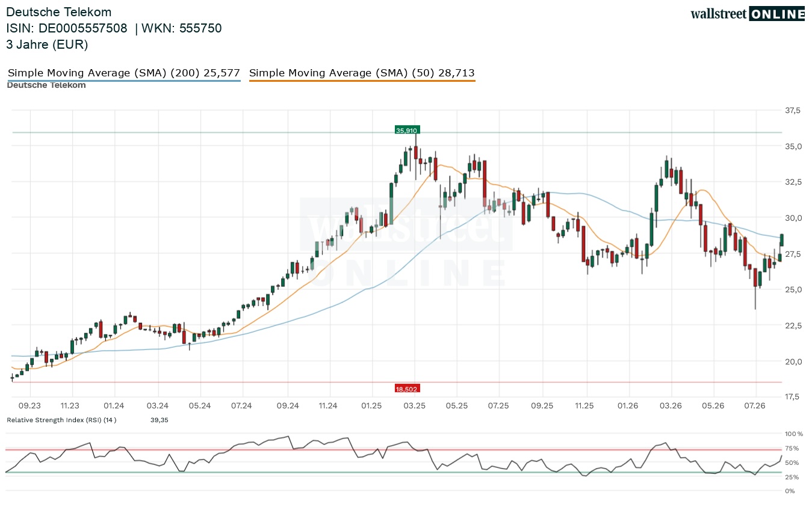
Task: Click the 03.25 date axis label
Action: click(415, 406)
